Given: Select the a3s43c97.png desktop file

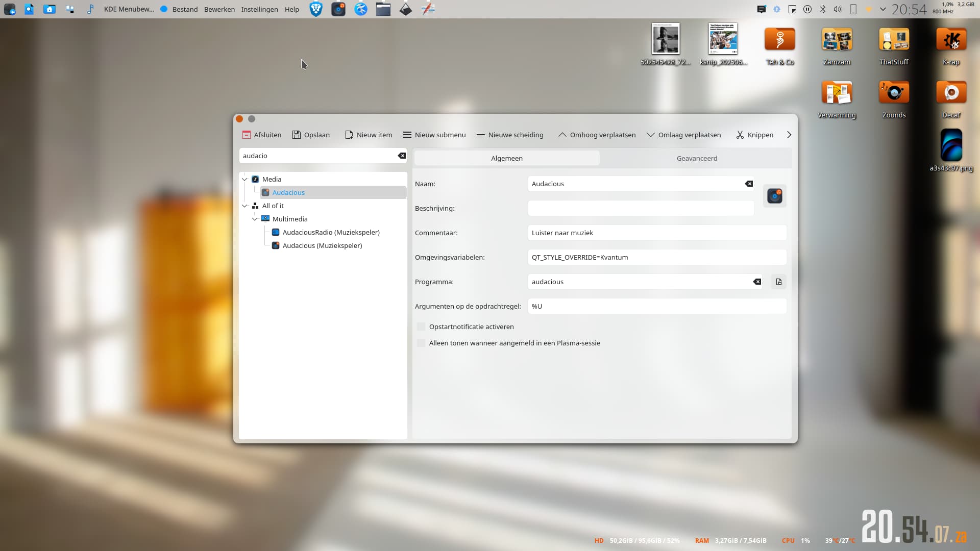Looking at the screenshot, I should click(951, 150).
